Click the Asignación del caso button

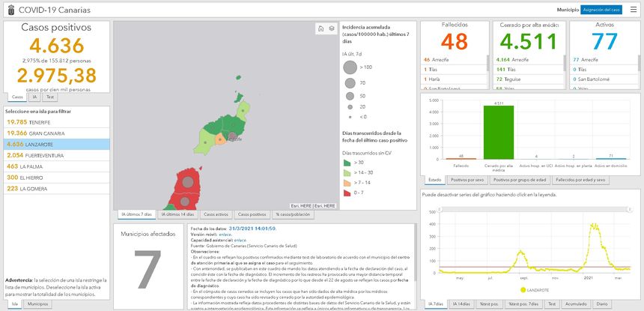pyautogui.click(x=601, y=9)
